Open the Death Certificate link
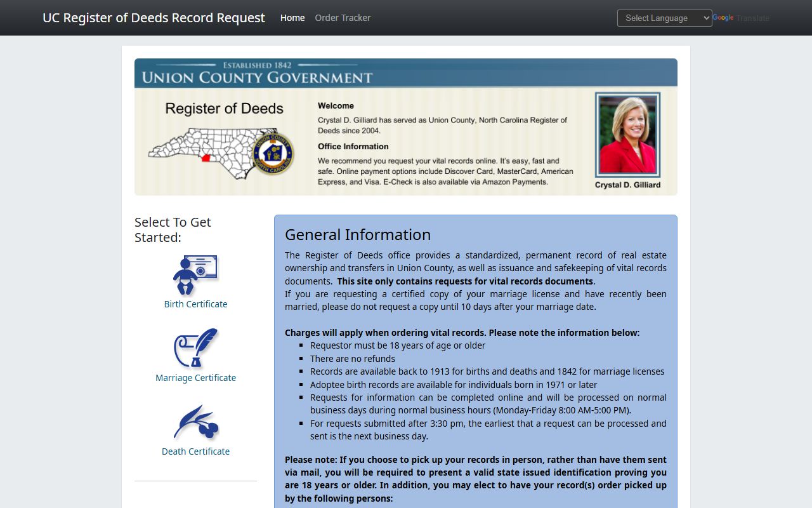The width and height of the screenshot is (812, 508). coord(195,451)
